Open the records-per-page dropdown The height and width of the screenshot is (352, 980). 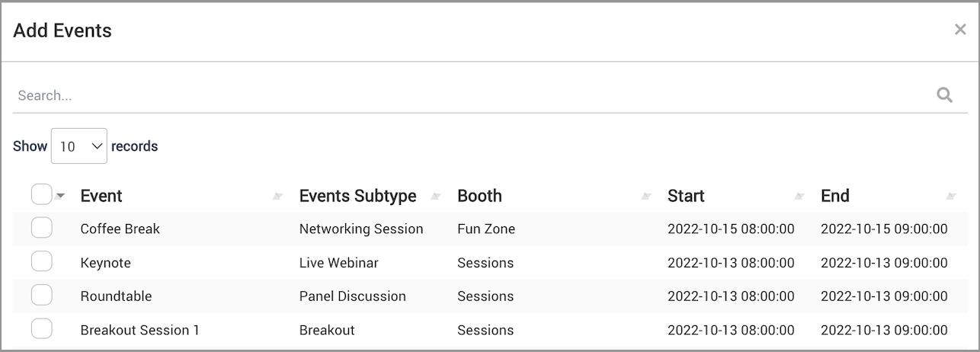(78, 146)
